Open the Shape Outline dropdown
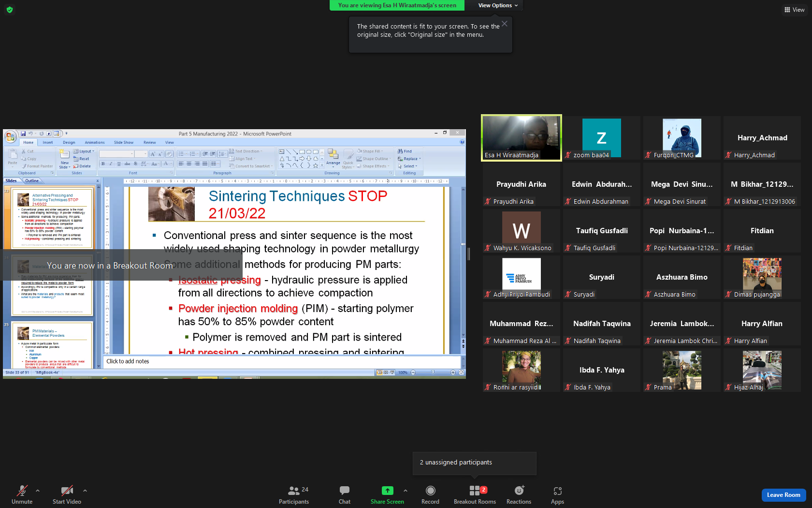Image resolution: width=812 pixels, height=508 pixels. (373, 159)
